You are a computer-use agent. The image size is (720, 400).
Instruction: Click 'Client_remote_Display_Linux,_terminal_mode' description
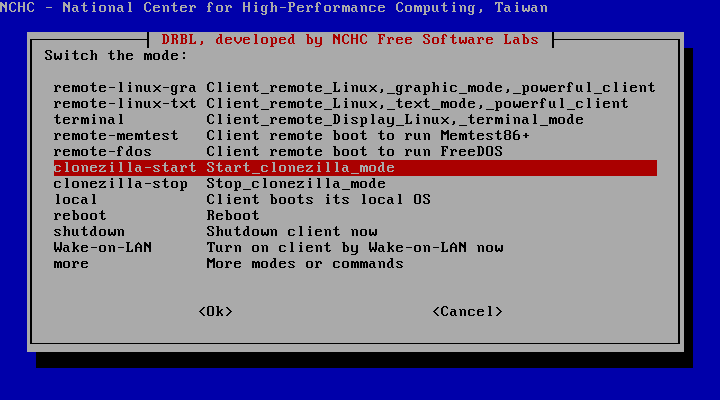[x=395, y=120]
